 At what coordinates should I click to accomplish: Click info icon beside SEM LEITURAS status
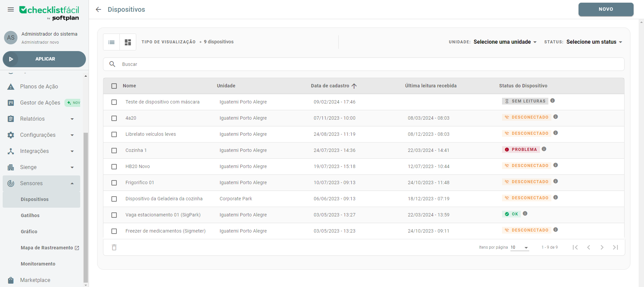tap(552, 100)
